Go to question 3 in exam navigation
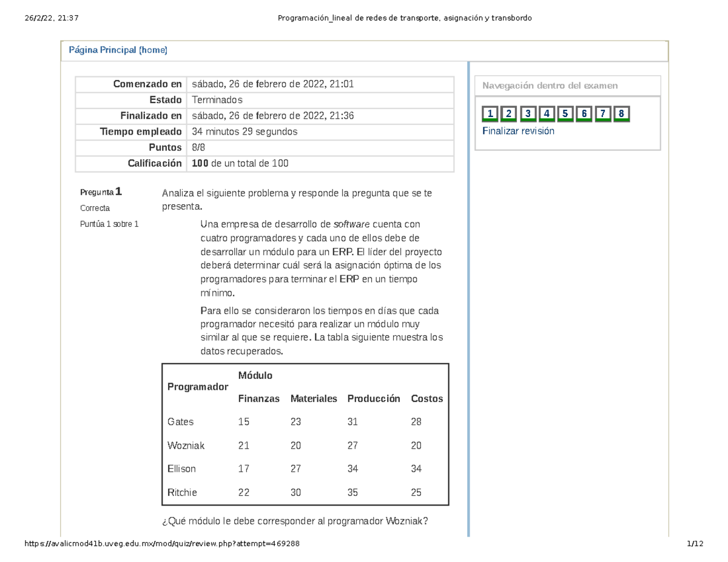 click(x=528, y=114)
